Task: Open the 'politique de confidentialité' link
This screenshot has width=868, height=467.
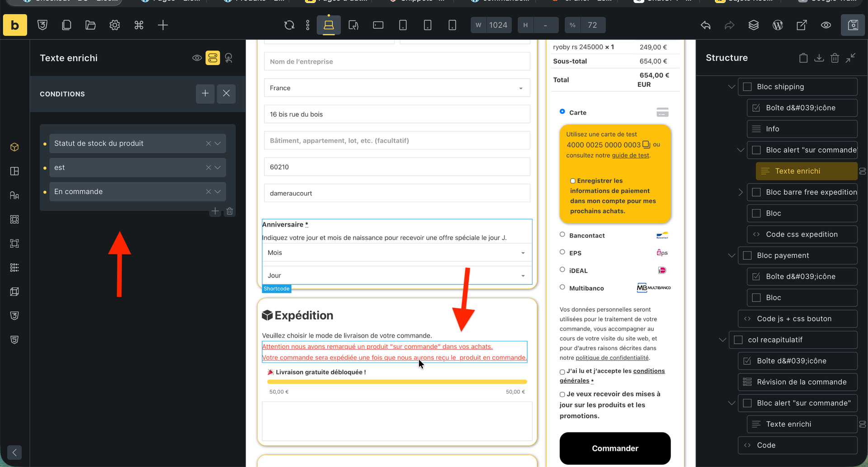Action: (612, 358)
